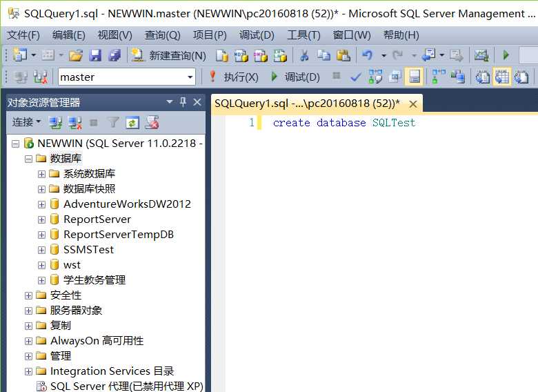The image size is (538, 392).
Task: Switch output to Results to File
Action: [521, 77]
